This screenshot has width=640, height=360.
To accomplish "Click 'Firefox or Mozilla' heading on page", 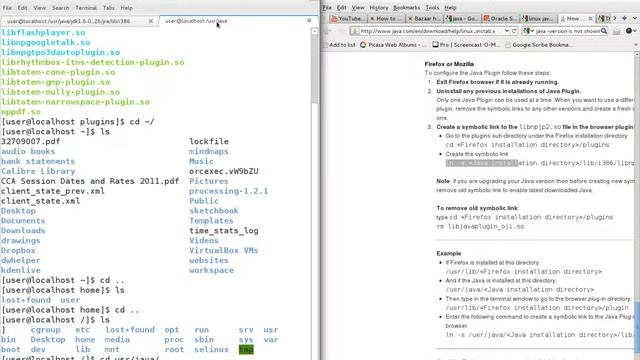I will click(449, 64).
